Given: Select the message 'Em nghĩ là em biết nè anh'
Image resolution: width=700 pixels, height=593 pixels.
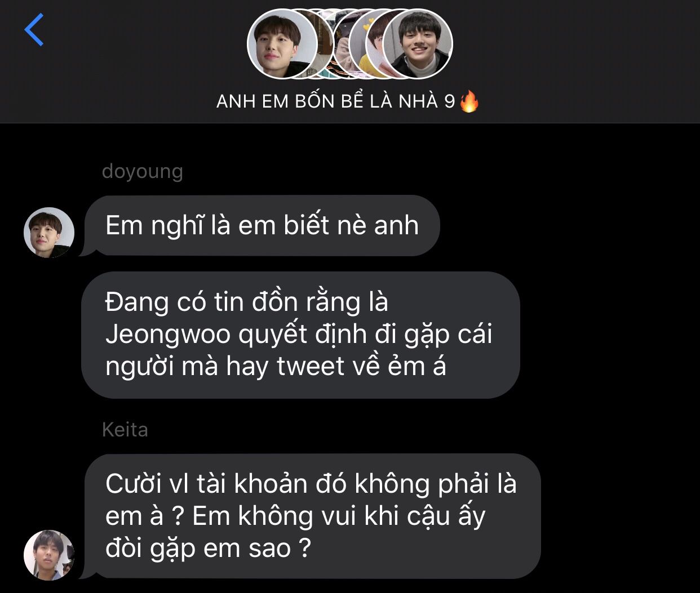Looking at the screenshot, I should pyautogui.click(x=262, y=226).
